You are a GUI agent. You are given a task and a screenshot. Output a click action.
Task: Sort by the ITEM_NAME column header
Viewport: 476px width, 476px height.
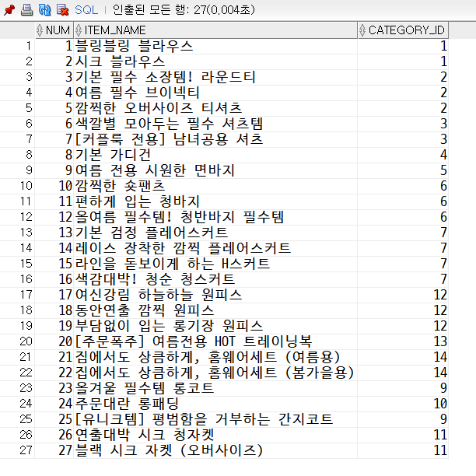click(x=215, y=30)
